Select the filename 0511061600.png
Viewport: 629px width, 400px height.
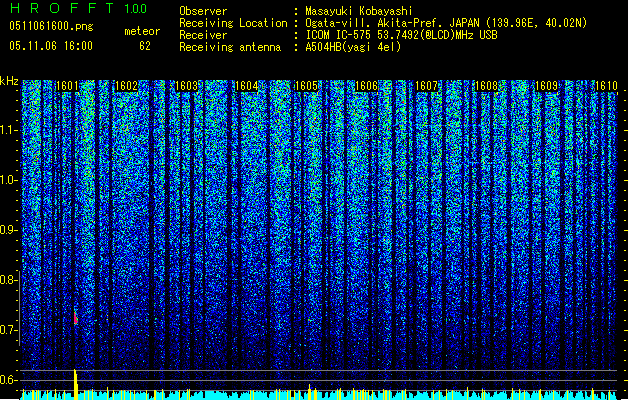point(51,26)
